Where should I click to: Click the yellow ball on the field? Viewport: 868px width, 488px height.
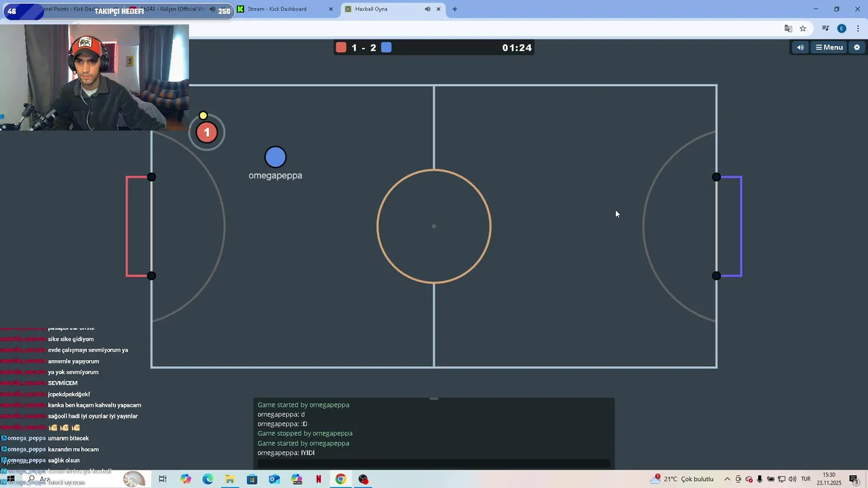(x=203, y=116)
